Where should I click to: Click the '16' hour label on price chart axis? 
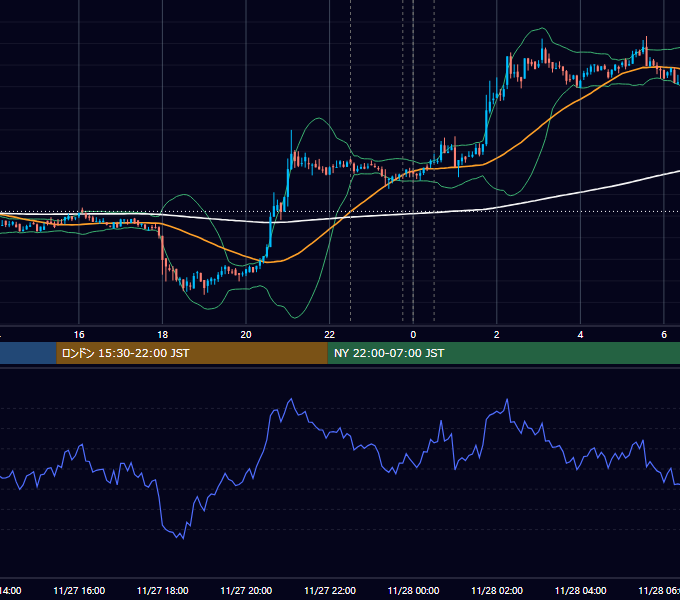(x=79, y=335)
